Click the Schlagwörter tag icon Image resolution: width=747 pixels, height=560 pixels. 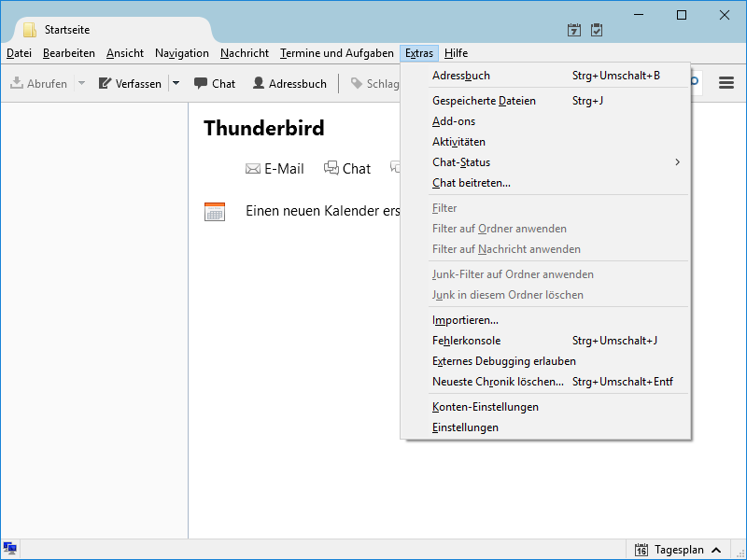coord(357,83)
